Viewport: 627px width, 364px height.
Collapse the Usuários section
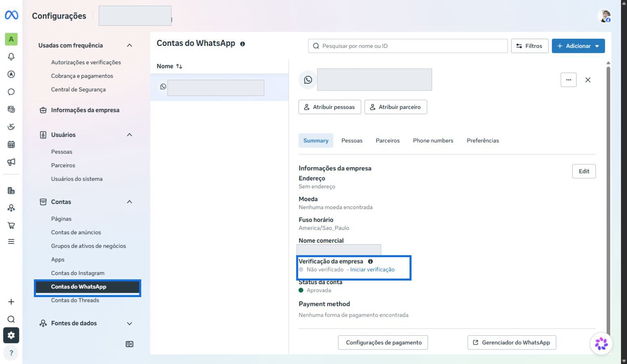[130, 135]
